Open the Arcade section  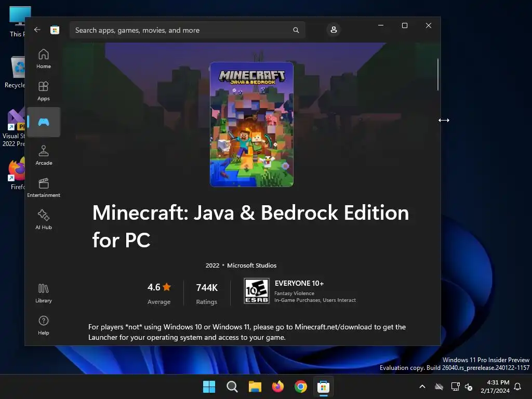(44, 155)
